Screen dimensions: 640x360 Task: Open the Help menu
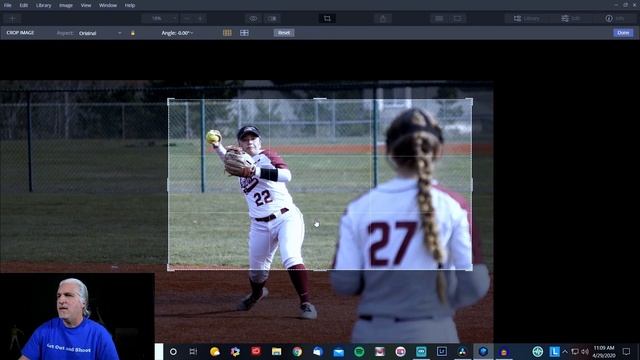[x=130, y=5]
